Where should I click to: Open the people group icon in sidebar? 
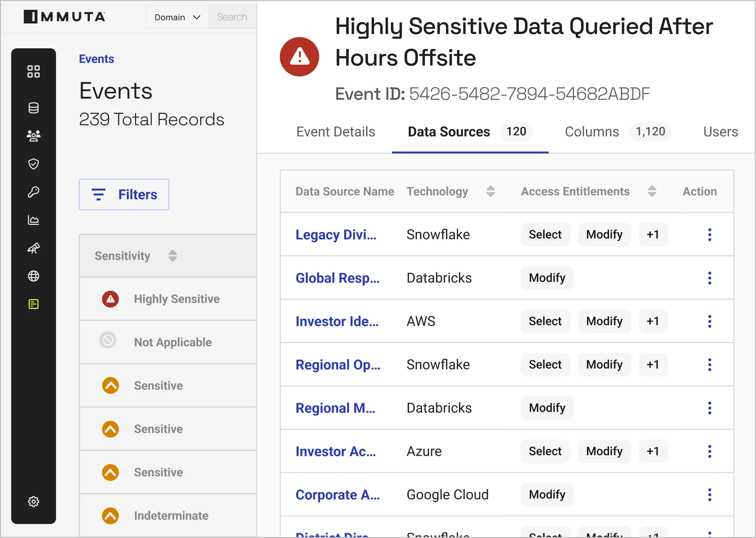point(34,136)
